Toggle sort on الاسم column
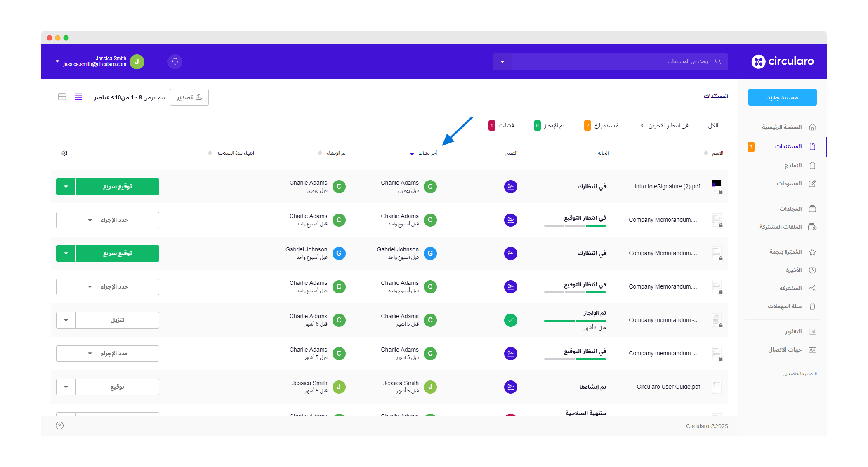The image size is (868, 467). point(706,153)
